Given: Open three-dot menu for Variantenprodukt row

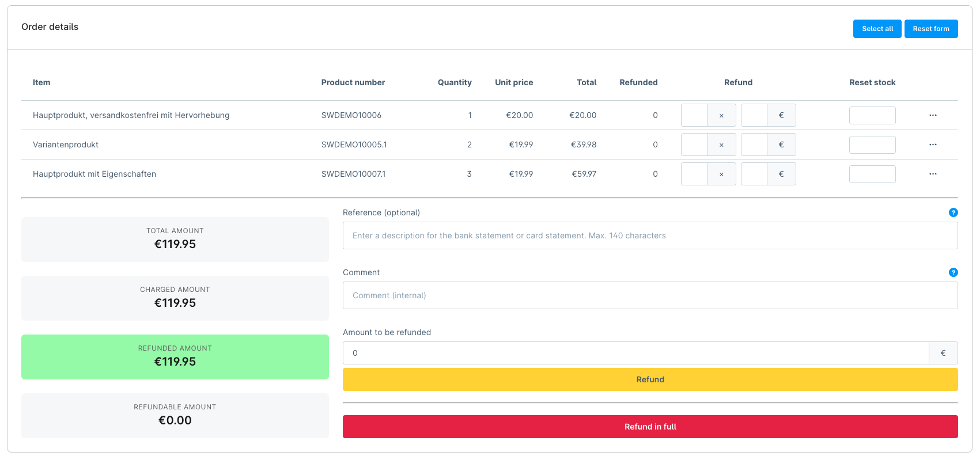Looking at the screenshot, I should (933, 145).
